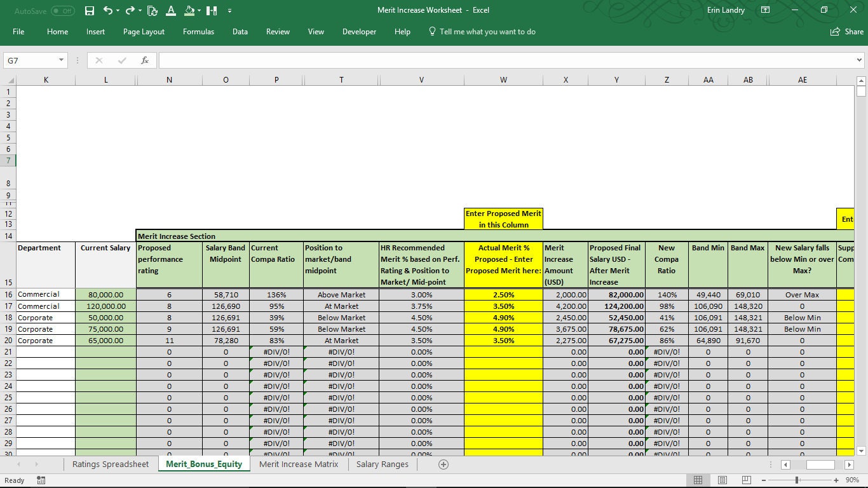Switch to Page Layout view icon
868x488 pixels.
coord(722,480)
